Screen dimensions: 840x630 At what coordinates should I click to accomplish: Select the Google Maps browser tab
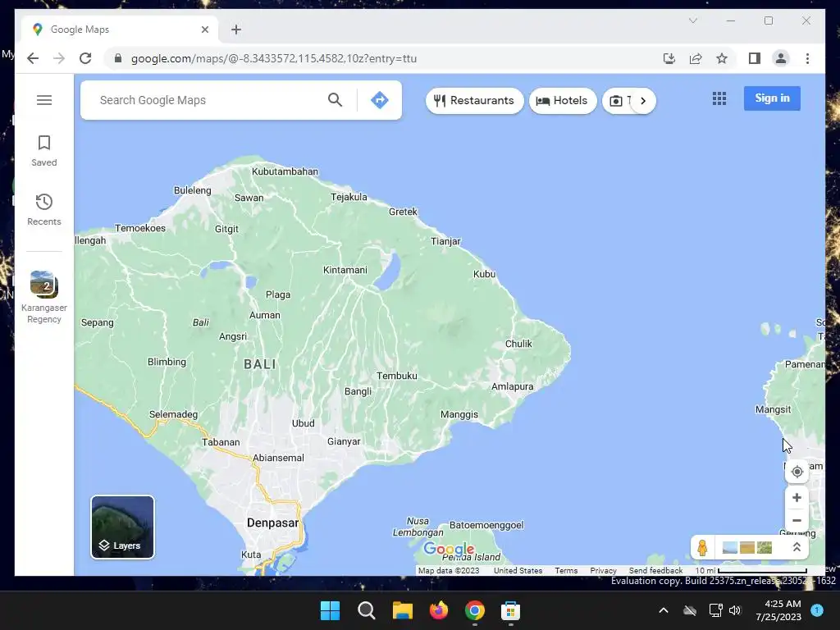(119, 30)
